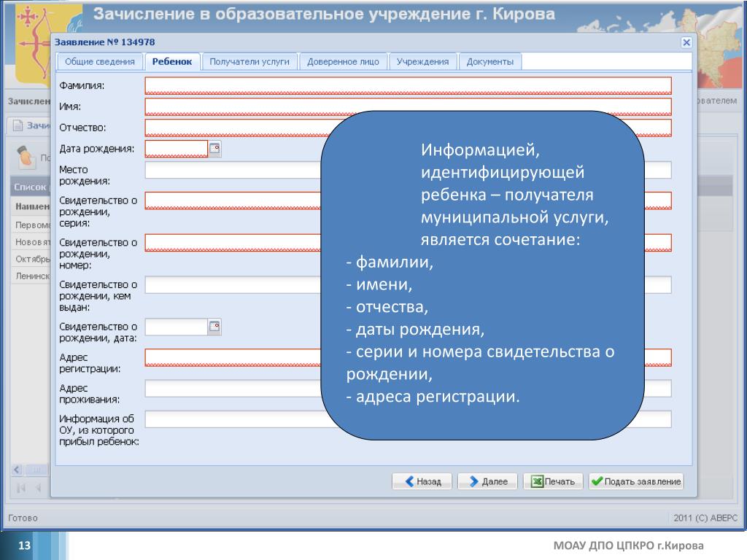Click the Адрес регистрации field
This screenshot has height=560, width=747.
point(409,357)
